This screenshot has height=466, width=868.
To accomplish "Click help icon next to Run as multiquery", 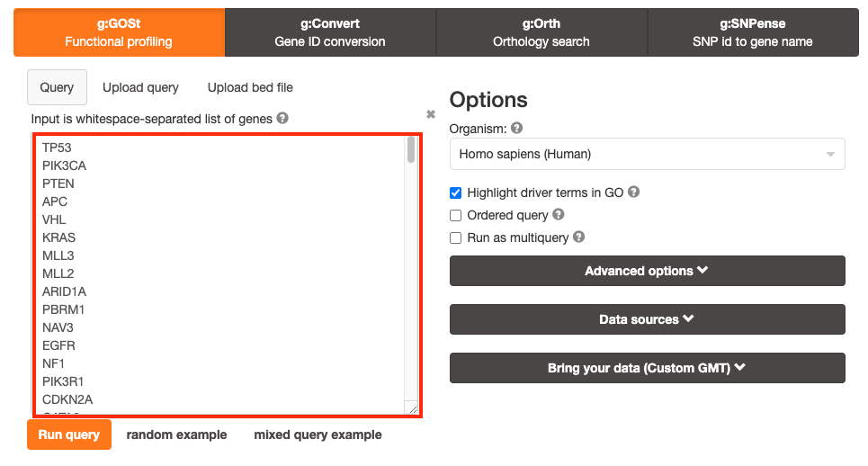I will click(x=578, y=237).
